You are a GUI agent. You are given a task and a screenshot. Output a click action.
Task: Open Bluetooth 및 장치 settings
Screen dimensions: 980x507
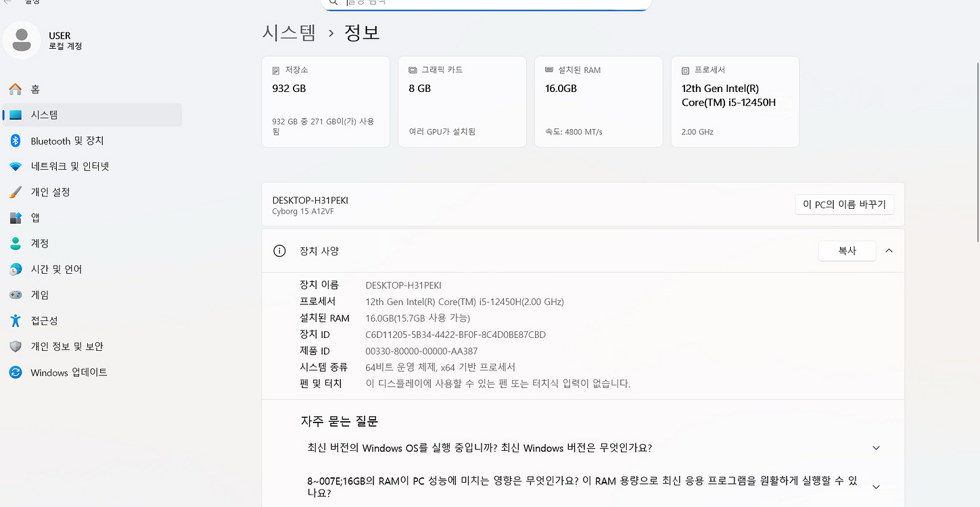(68, 141)
